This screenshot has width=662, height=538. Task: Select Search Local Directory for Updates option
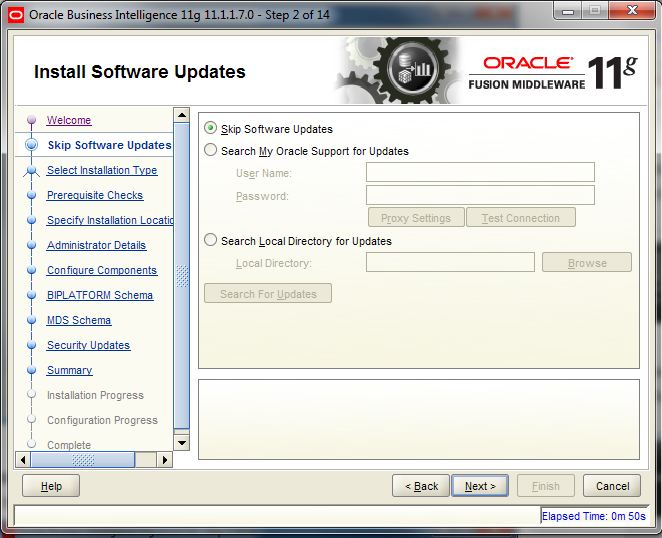(210, 240)
